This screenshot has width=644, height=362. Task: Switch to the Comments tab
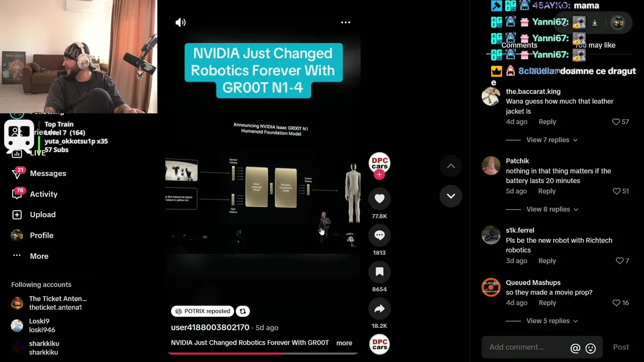click(519, 45)
